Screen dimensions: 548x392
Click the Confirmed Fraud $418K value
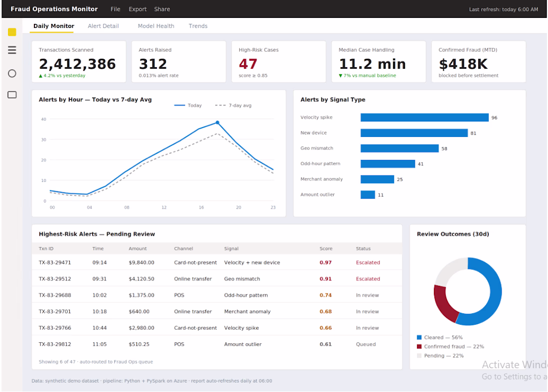(x=463, y=64)
